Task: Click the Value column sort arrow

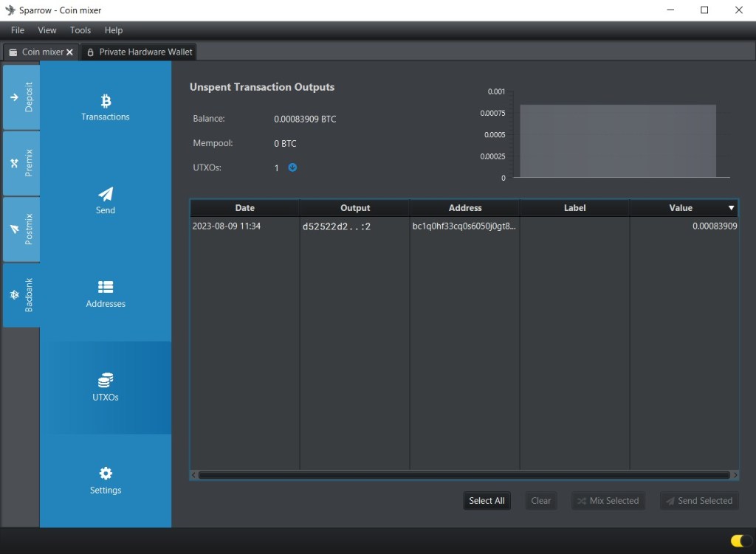Action: [x=732, y=209]
